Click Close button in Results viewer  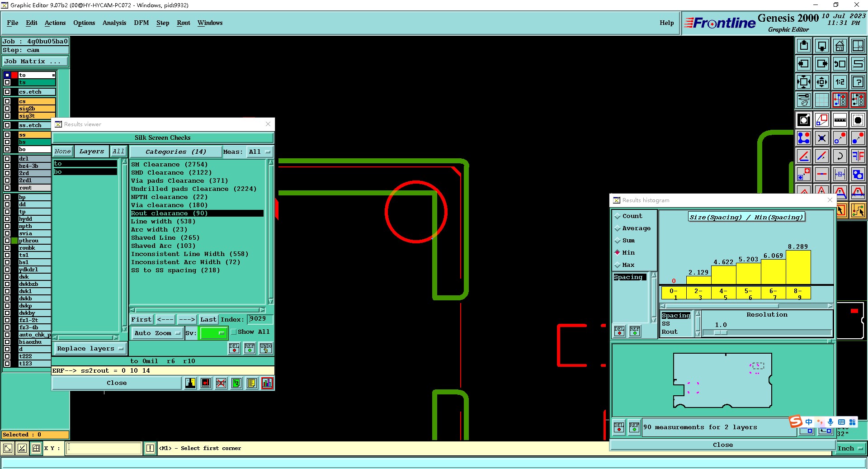(117, 383)
